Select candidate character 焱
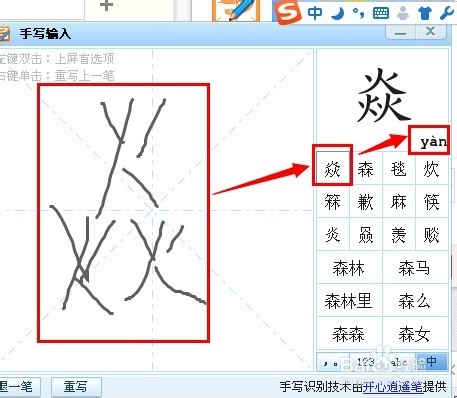 pos(332,169)
